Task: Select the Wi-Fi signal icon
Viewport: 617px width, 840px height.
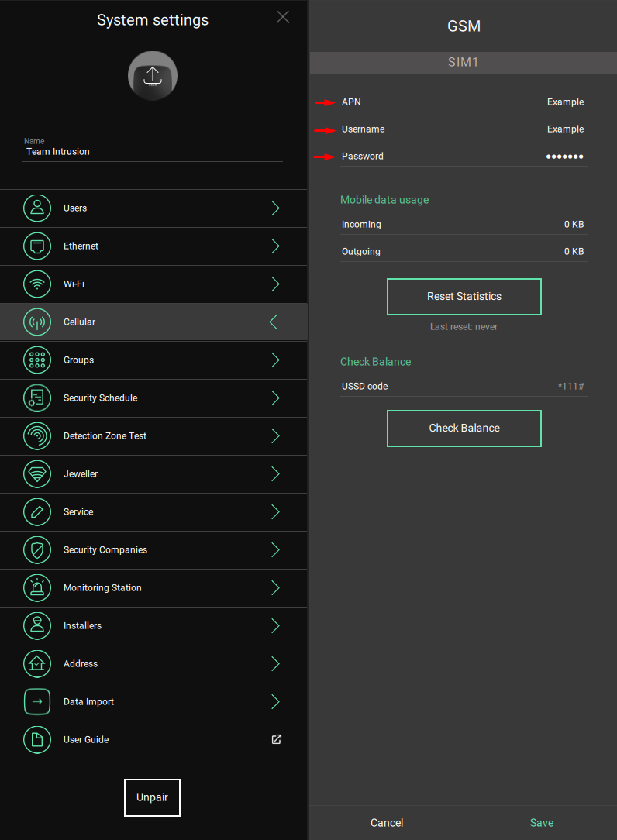Action: point(37,284)
